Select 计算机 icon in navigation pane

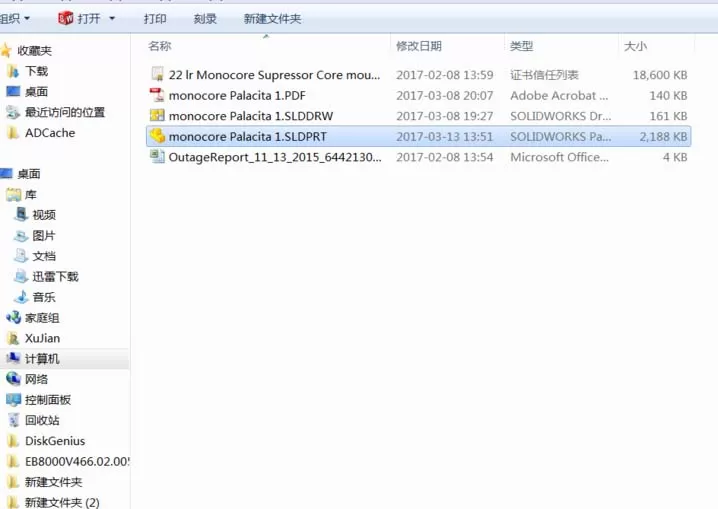(13, 358)
